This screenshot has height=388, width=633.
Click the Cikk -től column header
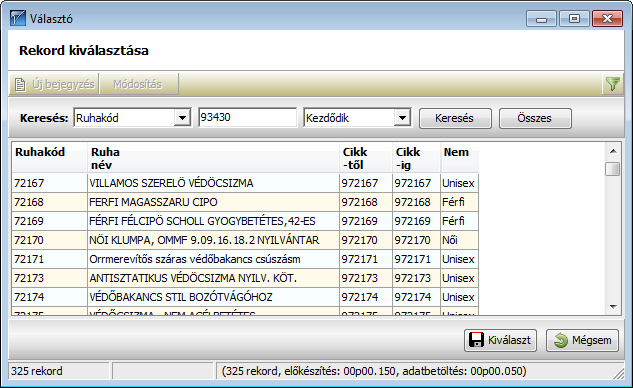click(x=366, y=158)
